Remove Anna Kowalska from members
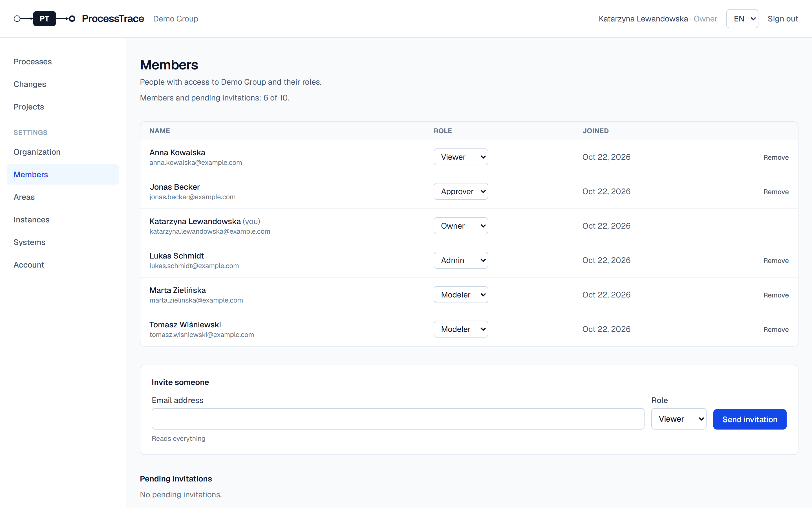 776,157
